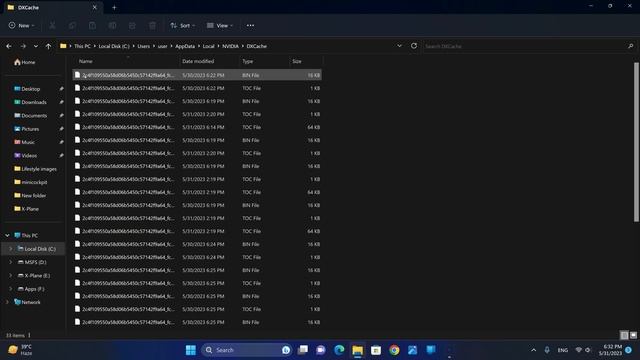Expand the Network tree node
Screen dimensions: 640x360
(x=7, y=302)
